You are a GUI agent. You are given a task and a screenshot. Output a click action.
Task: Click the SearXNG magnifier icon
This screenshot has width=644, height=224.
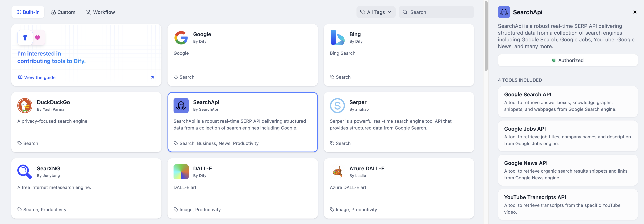click(25, 172)
